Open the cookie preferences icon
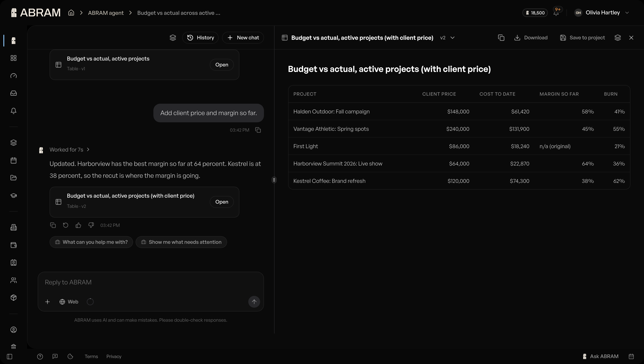Image resolution: width=644 pixels, height=364 pixels. tap(70, 357)
